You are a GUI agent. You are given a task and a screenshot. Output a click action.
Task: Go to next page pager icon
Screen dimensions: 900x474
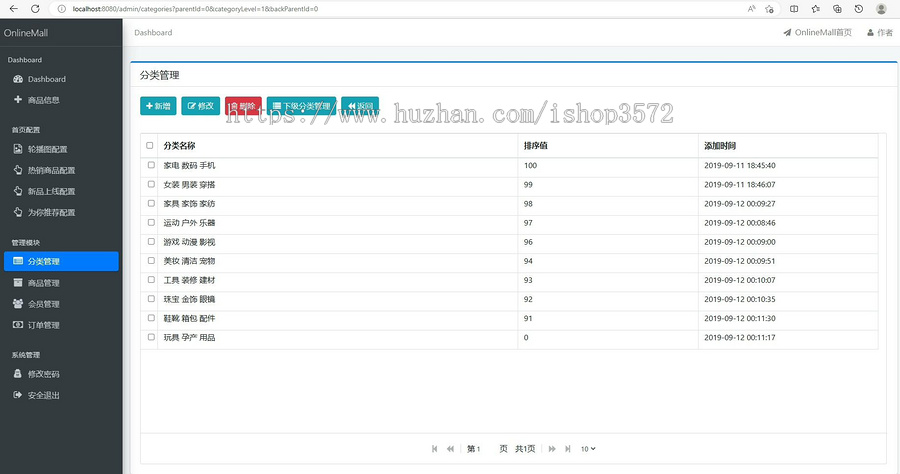tap(552, 449)
